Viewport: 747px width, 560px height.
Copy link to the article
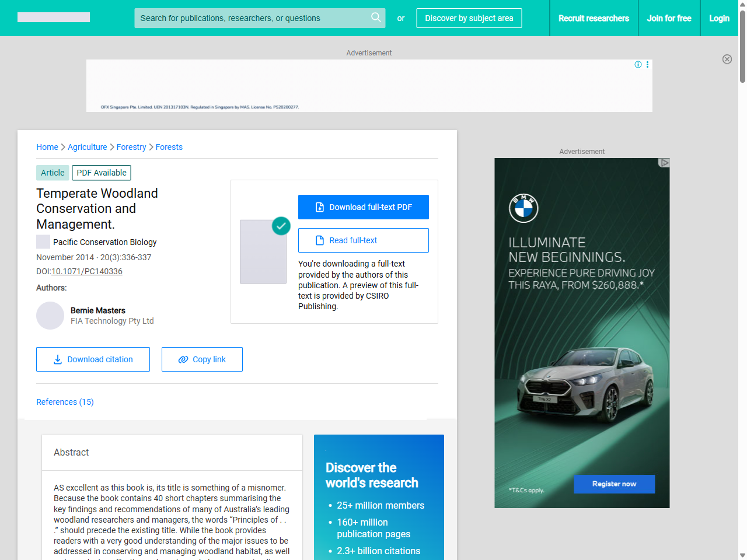tap(202, 359)
